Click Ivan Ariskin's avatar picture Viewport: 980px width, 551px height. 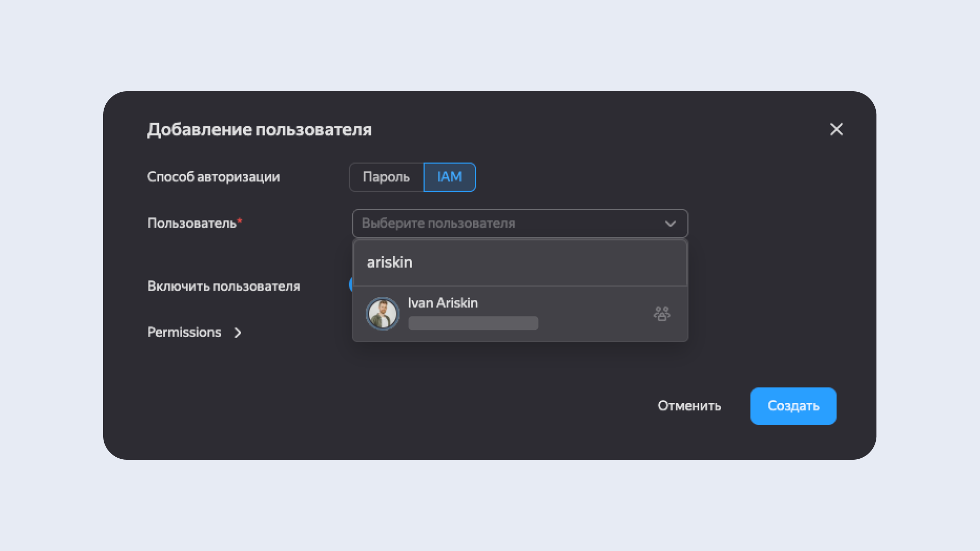[x=382, y=313]
